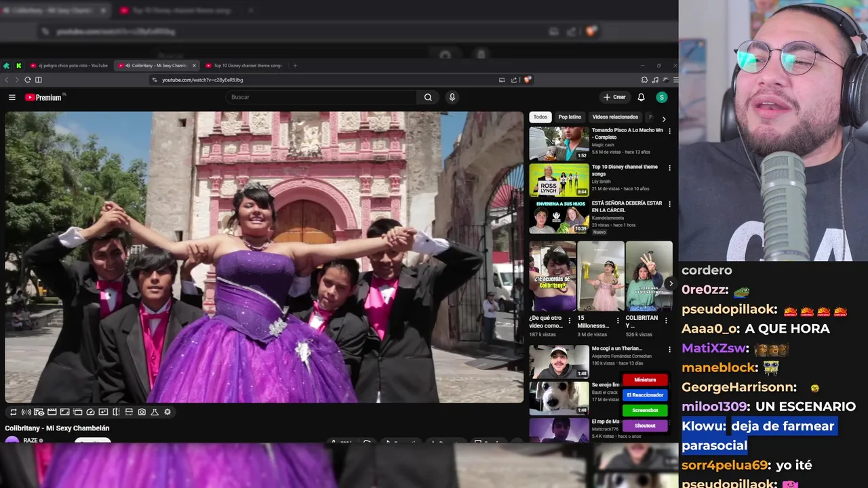Open options menu for ESTÁ SEÑORA video

click(670, 205)
